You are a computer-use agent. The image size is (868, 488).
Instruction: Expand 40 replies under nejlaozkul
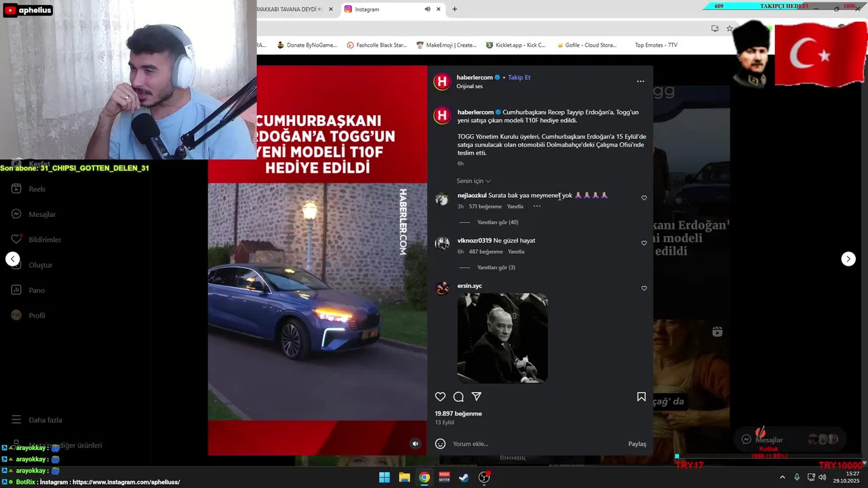(498, 222)
